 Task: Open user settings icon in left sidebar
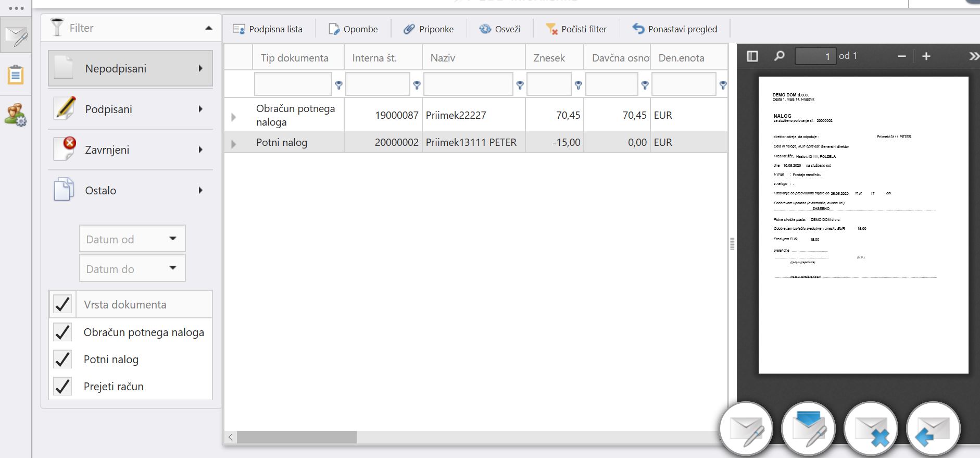click(x=16, y=115)
